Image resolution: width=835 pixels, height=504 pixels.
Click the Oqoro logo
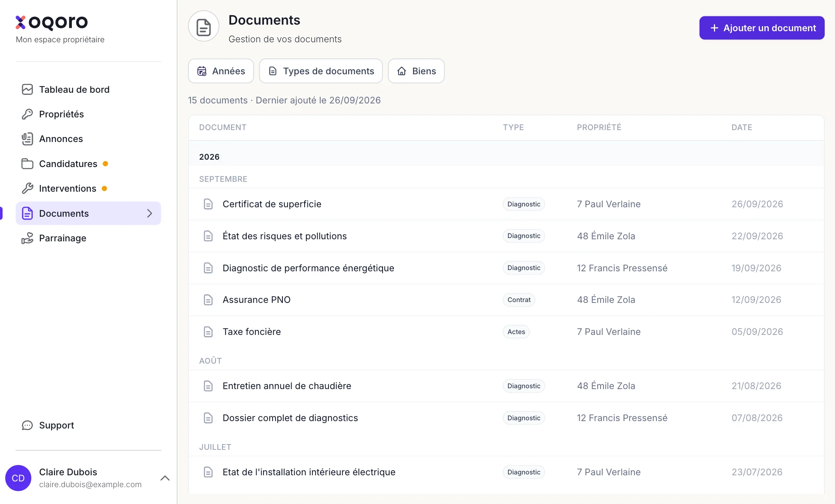[x=52, y=22]
